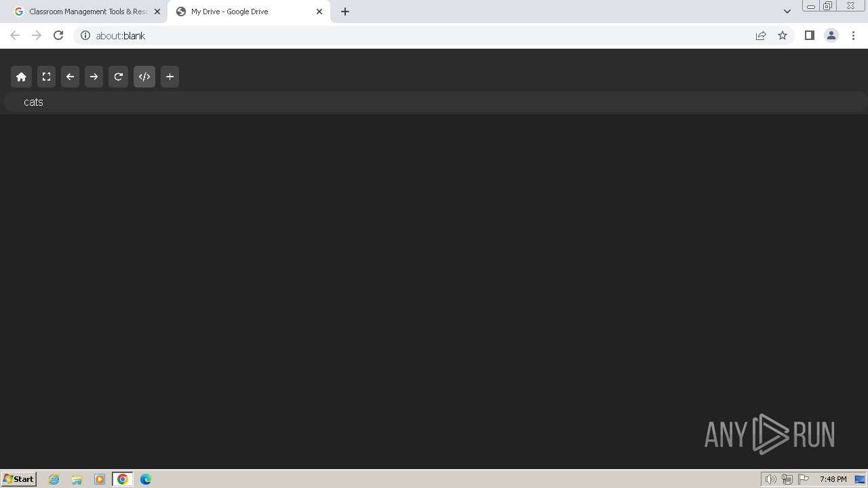Screen dimensions: 868x488
Task: Add a new proxy tab with the plus icon
Action: click(x=170, y=77)
